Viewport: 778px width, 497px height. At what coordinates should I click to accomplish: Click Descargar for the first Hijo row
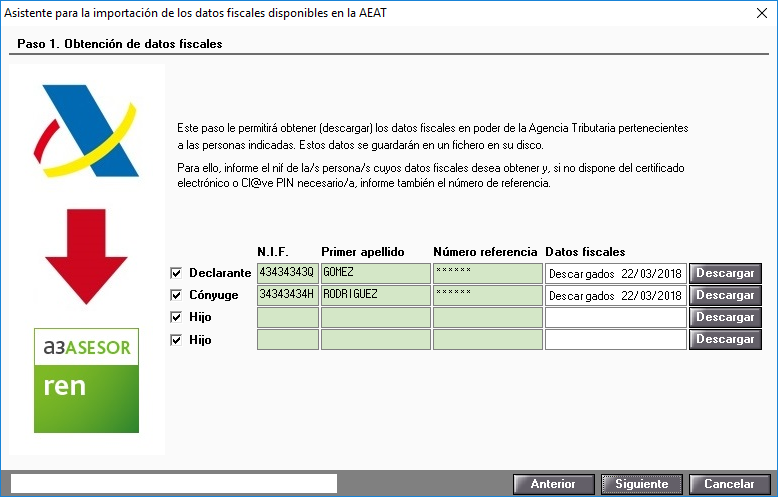(x=725, y=317)
